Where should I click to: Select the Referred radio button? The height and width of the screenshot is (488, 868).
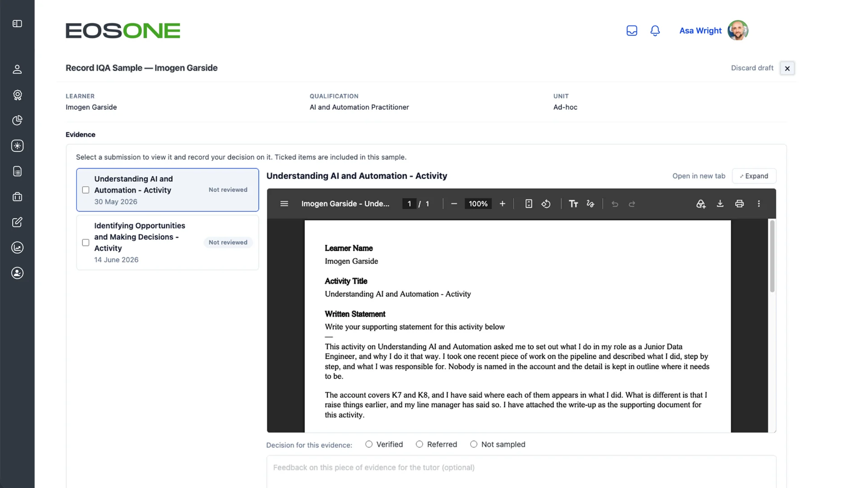click(420, 444)
